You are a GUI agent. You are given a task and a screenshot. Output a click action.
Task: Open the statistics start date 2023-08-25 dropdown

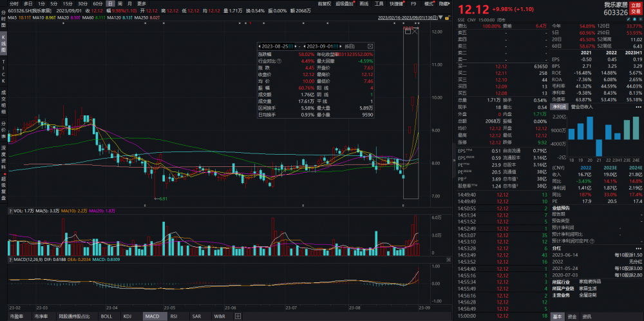tap(281, 47)
